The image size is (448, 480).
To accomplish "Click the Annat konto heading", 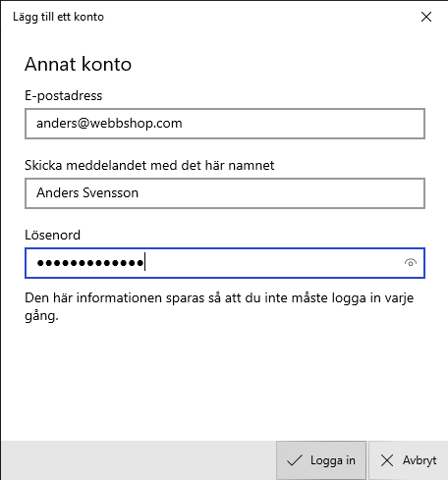I will click(x=78, y=64).
